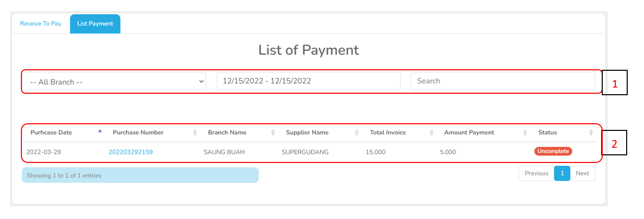Screen dimensions: 644x219
Task: Select the List Payment tab
Action: tap(95, 24)
